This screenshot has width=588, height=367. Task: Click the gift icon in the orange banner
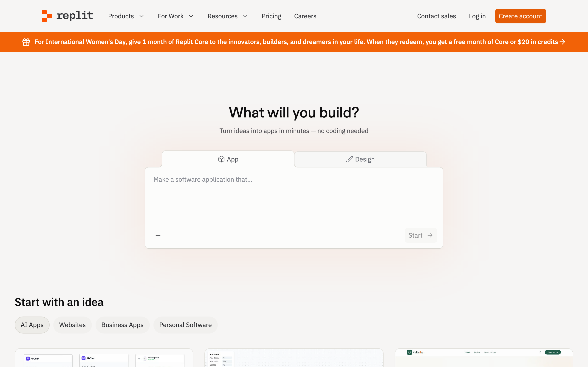pyautogui.click(x=26, y=42)
